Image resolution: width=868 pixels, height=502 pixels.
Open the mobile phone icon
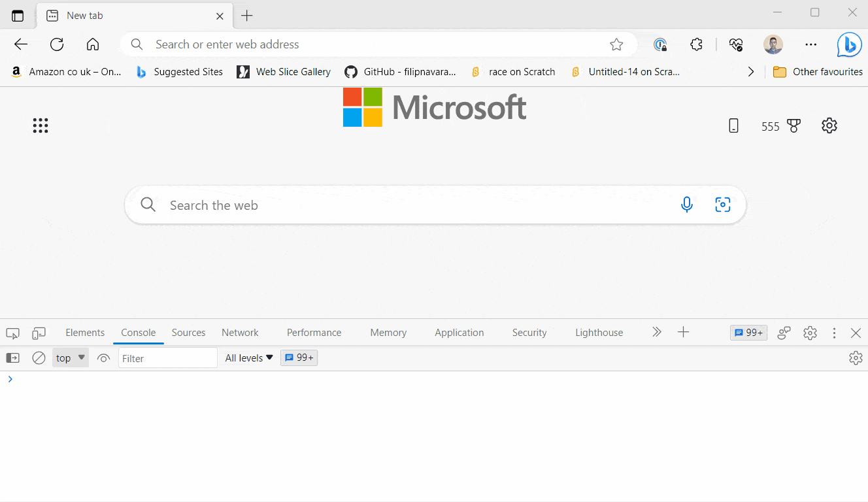click(x=734, y=125)
